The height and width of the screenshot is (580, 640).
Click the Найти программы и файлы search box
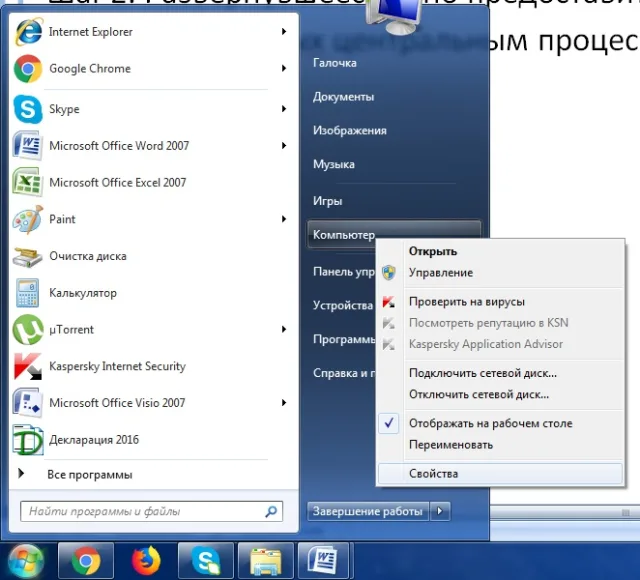[x=151, y=511]
